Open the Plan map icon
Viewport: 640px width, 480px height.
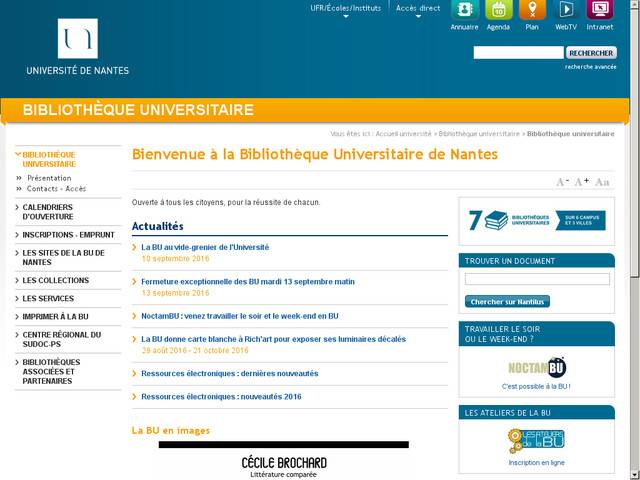click(532, 10)
